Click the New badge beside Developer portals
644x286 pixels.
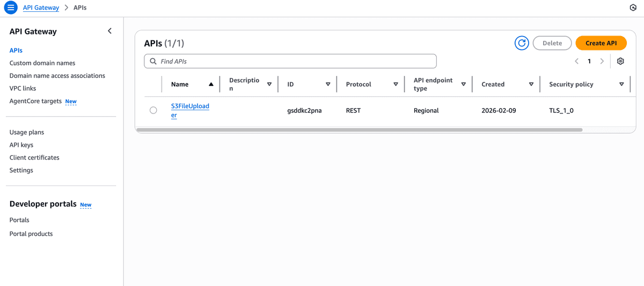click(86, 205)
